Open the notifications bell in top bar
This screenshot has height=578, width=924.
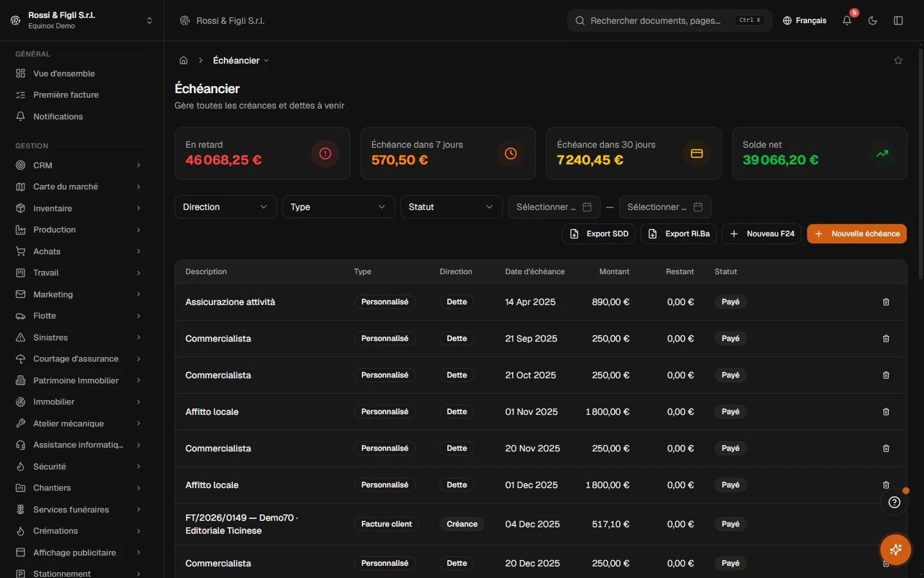[847, 21]
